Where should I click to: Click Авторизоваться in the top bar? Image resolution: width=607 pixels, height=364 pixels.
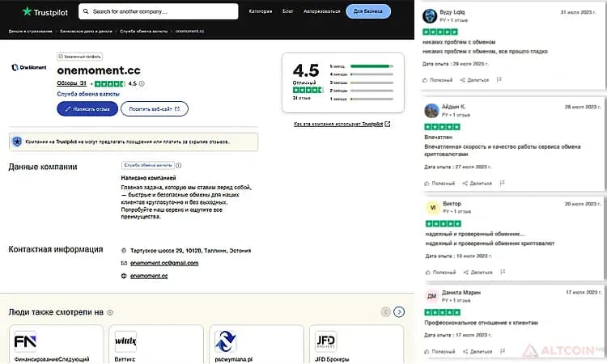click(321, 11)
